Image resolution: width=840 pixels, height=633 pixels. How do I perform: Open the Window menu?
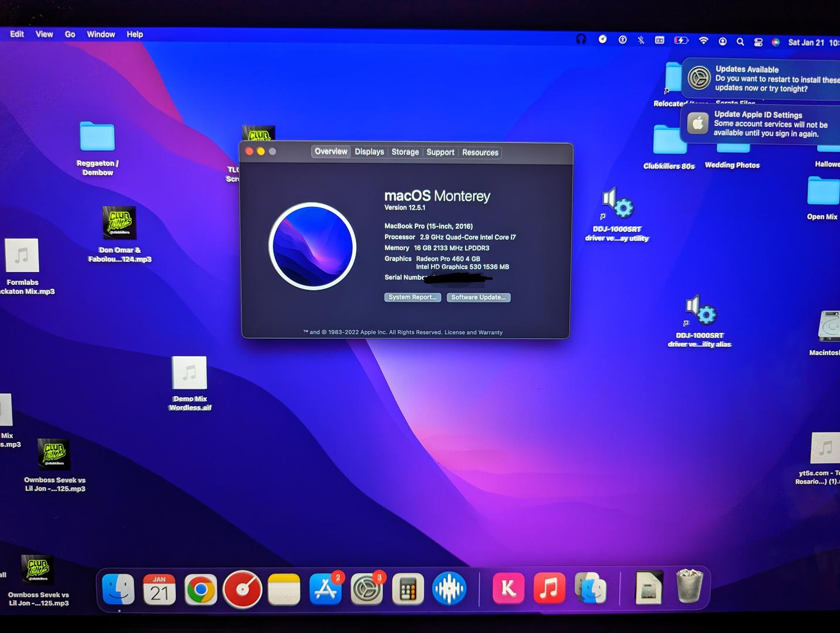click(x=101, y=35)
